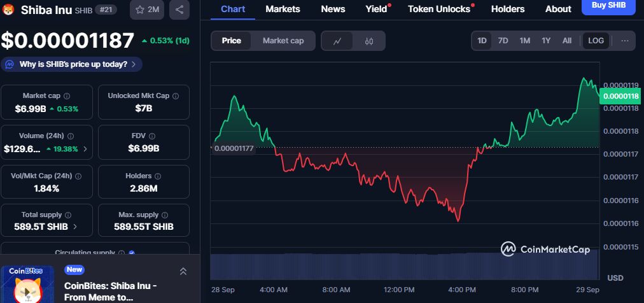Click info icon beside Vol/Mkt Cap (24h)
Screen dimensions: 644x303
tap(78, 176)
